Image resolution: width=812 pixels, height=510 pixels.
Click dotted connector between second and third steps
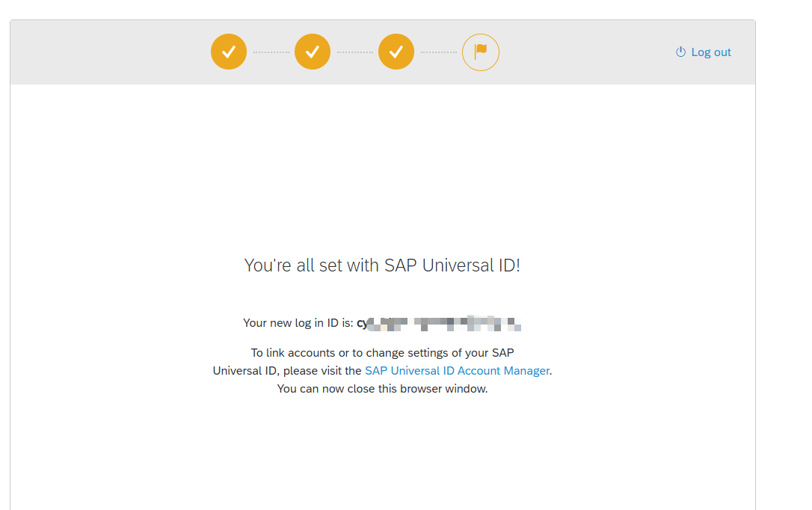pyautogui.click(x=354, y=52)
